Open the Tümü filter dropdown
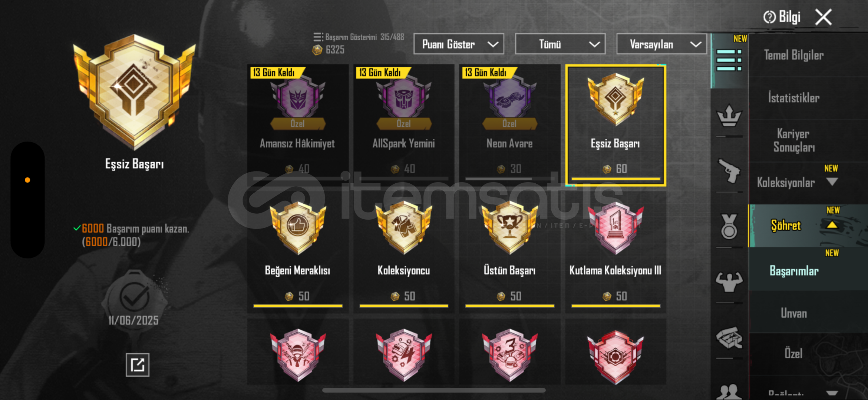This screenshot has width=868, height=400. [x=560, y=44]
